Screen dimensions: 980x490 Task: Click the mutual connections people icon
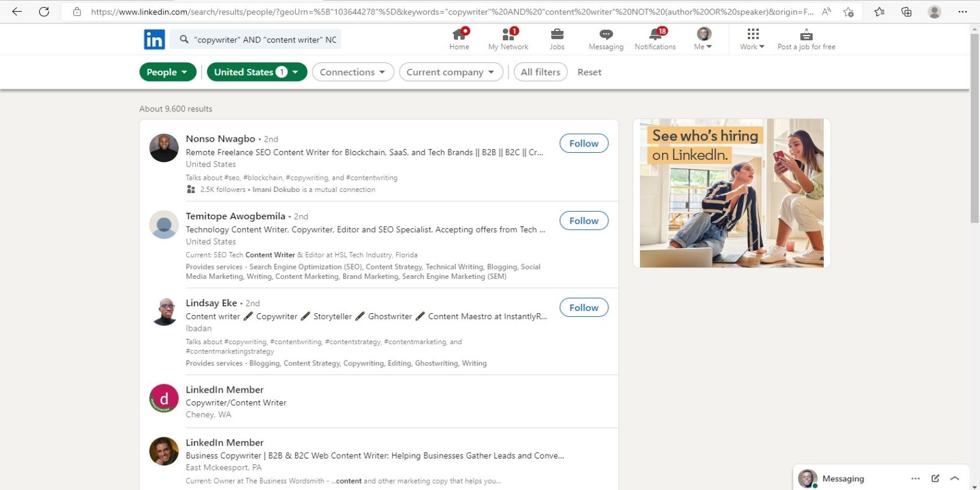click(x=191, y=189)
